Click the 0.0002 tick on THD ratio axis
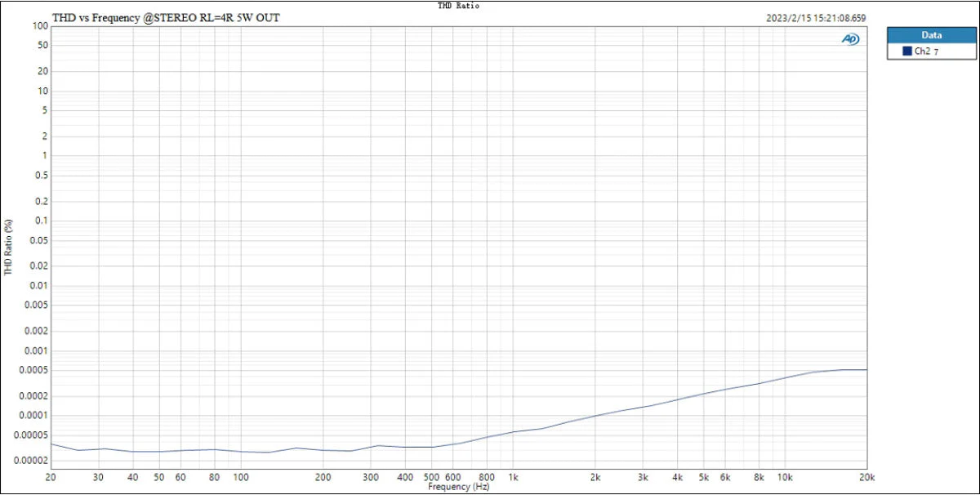This screenshot has width=980, height=495. pos(34,395)
